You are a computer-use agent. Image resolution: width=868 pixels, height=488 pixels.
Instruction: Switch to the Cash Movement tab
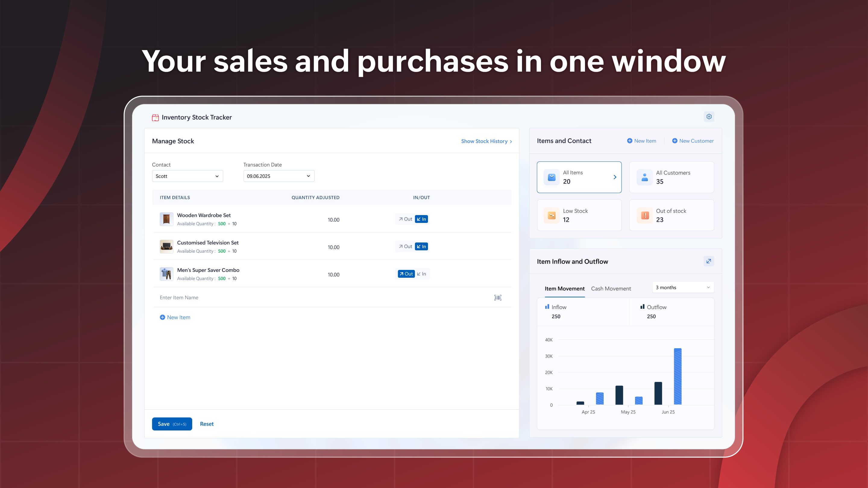tap(611, 289)
